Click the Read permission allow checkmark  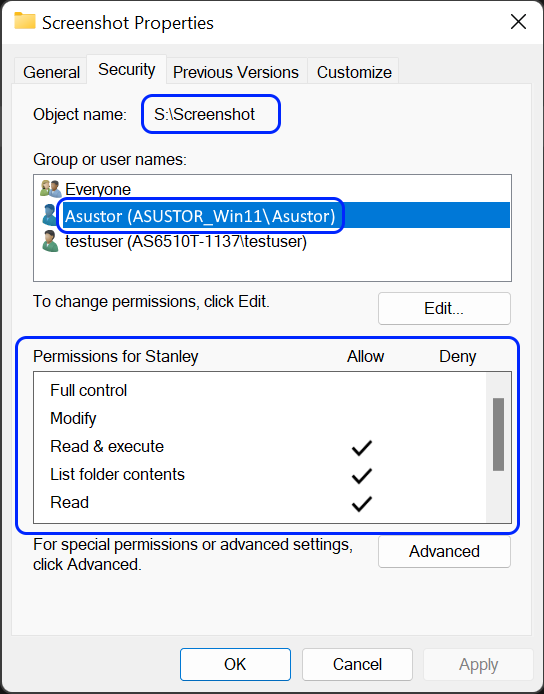361,504
